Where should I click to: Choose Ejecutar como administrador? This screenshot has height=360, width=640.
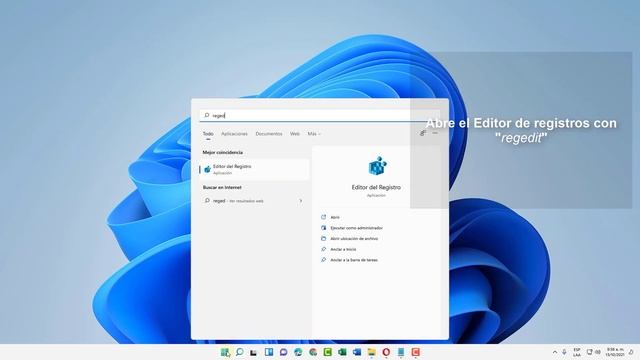click(356, 228)
